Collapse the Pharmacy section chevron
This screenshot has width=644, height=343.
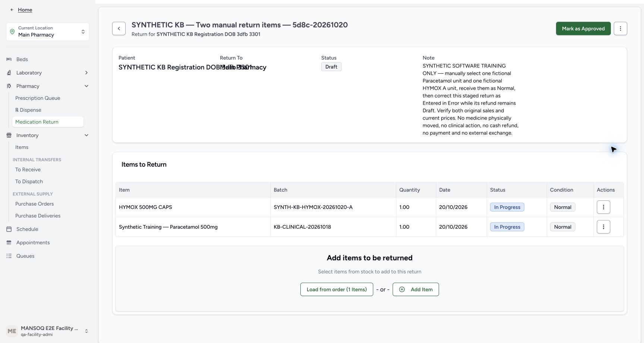click(86, 86)
